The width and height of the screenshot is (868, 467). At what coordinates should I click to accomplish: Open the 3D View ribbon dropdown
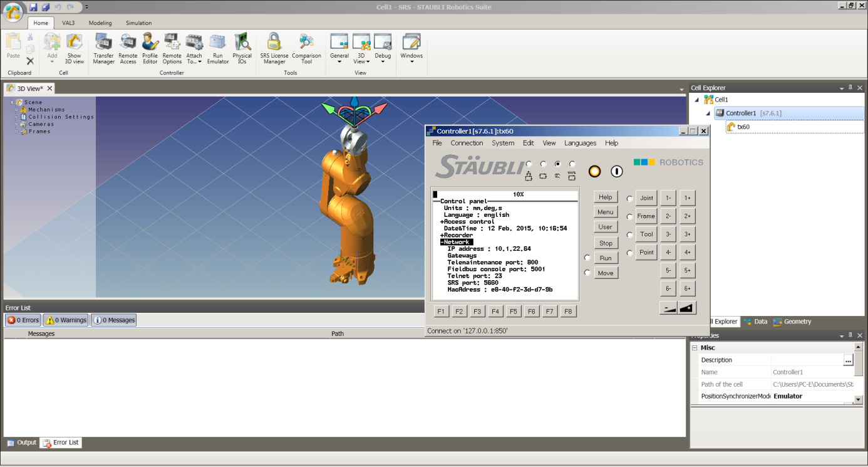coord(361,49)
